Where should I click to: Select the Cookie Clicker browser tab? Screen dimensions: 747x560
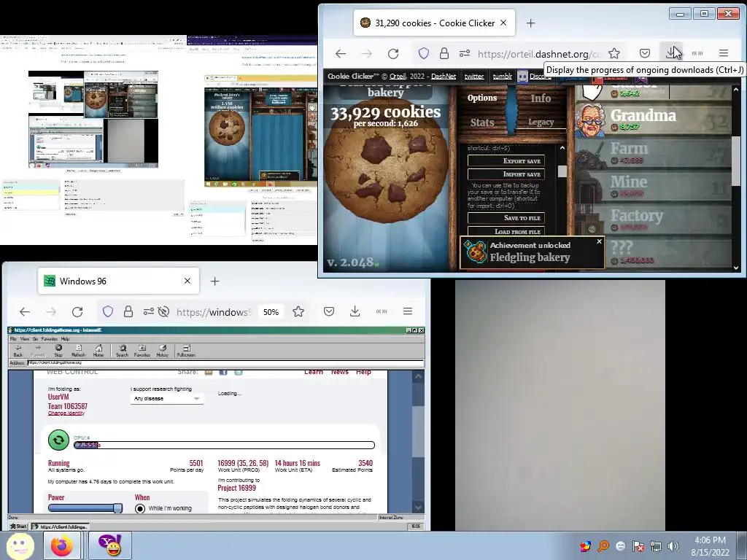[434, 23]
